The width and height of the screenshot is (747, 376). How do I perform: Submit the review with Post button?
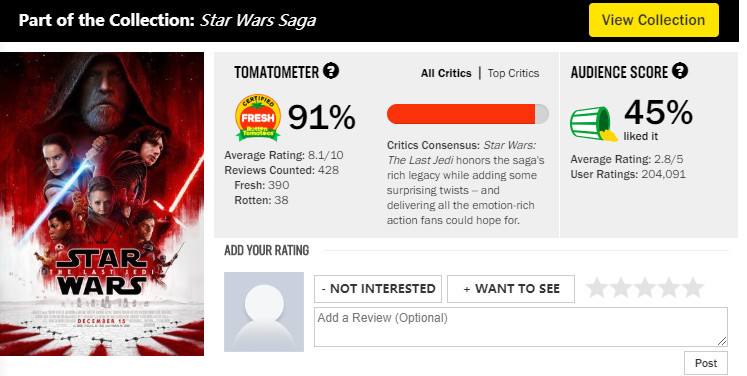coord(706,363)
